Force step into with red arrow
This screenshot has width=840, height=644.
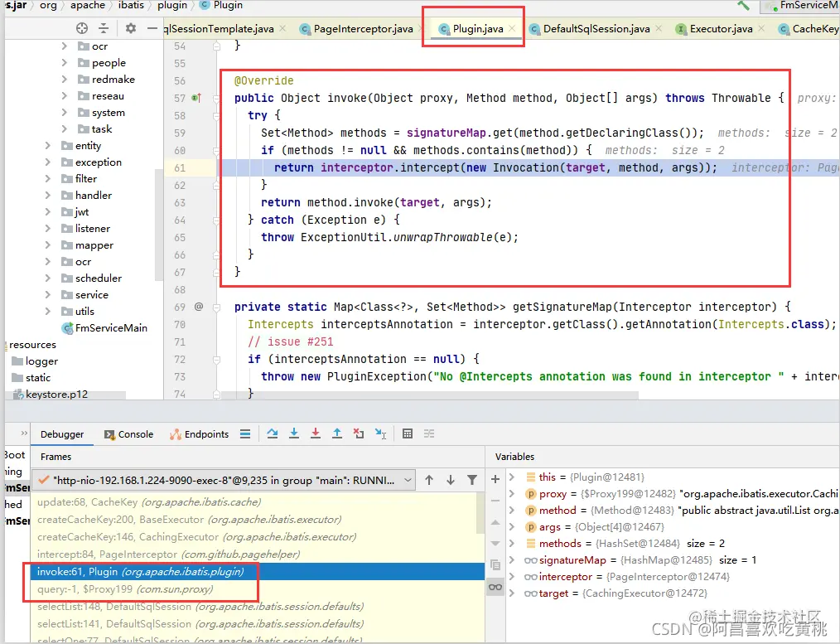click(316, 434)
